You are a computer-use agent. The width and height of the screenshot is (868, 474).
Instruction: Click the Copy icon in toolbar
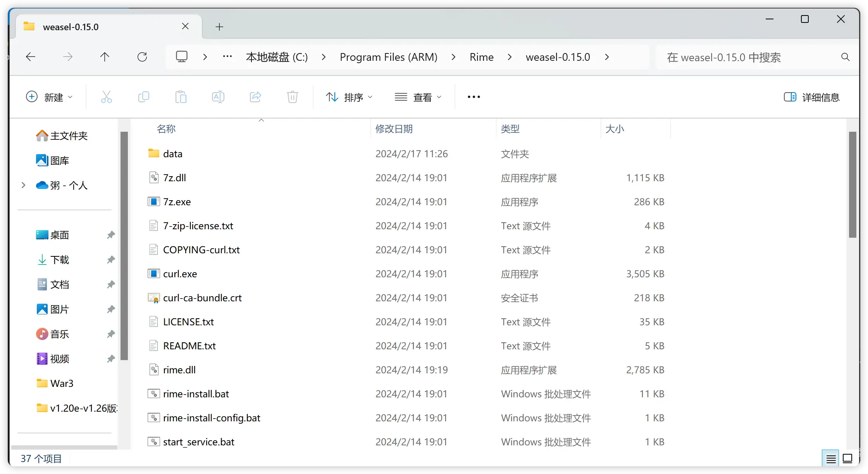point(144,97)
